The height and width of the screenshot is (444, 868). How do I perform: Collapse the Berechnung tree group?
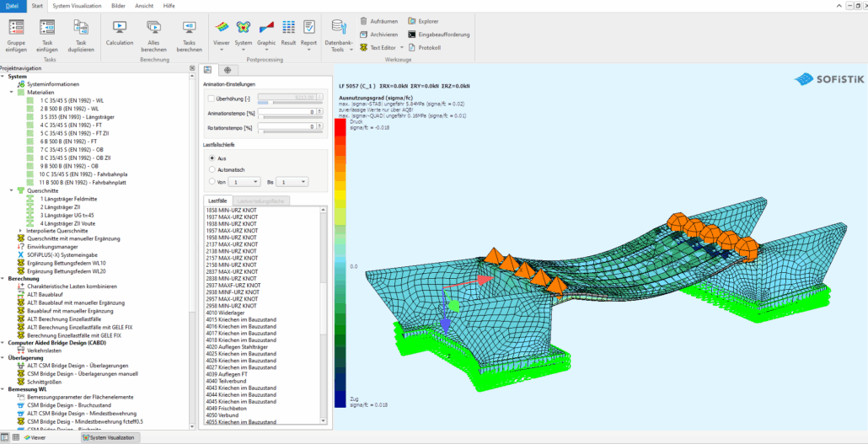click(x=3, y=279)
